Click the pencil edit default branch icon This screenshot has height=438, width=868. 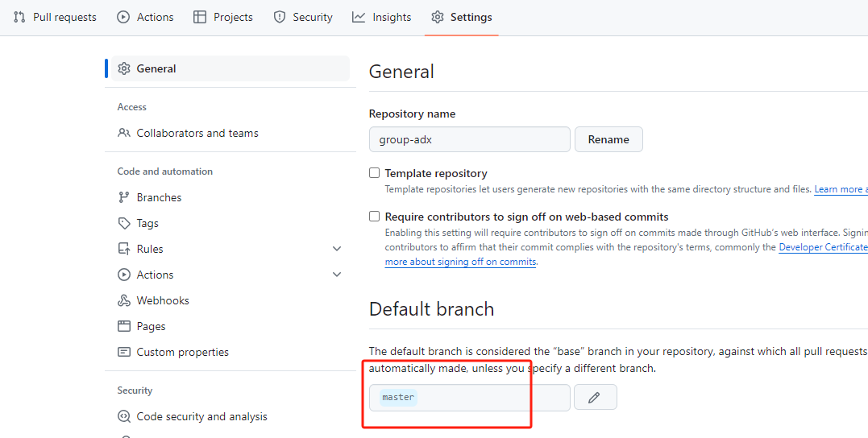tap(595, 397)
